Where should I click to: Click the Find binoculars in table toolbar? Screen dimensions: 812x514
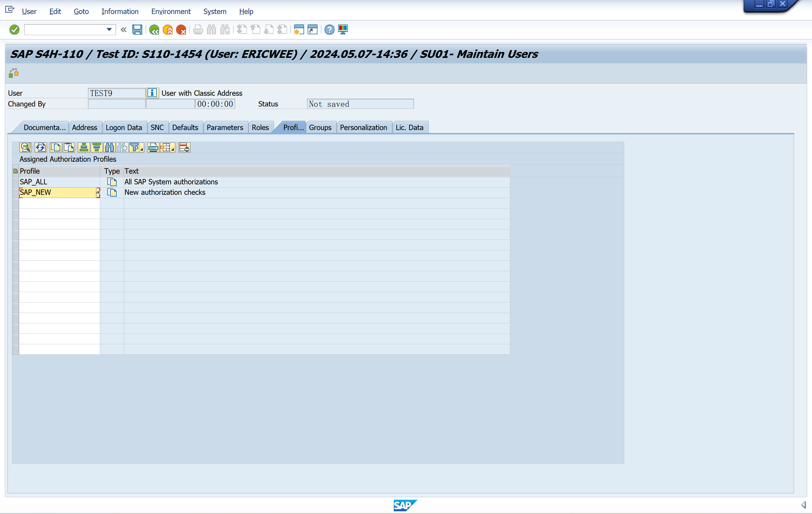pyautogui.click(x=110, y=147)
